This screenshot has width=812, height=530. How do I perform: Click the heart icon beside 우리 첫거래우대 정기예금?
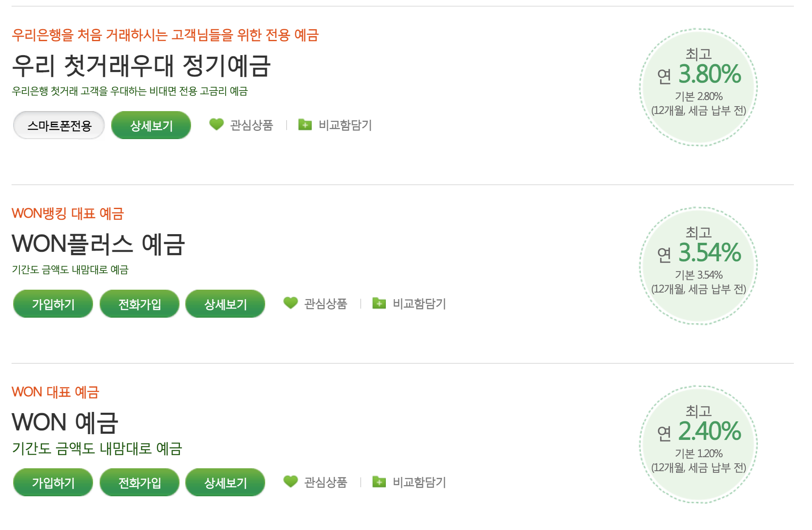click(216, 126)
